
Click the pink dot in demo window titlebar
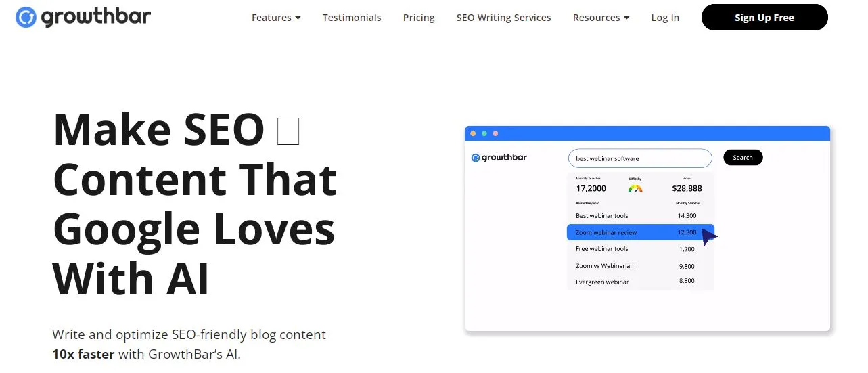click(x=495, y=133)
